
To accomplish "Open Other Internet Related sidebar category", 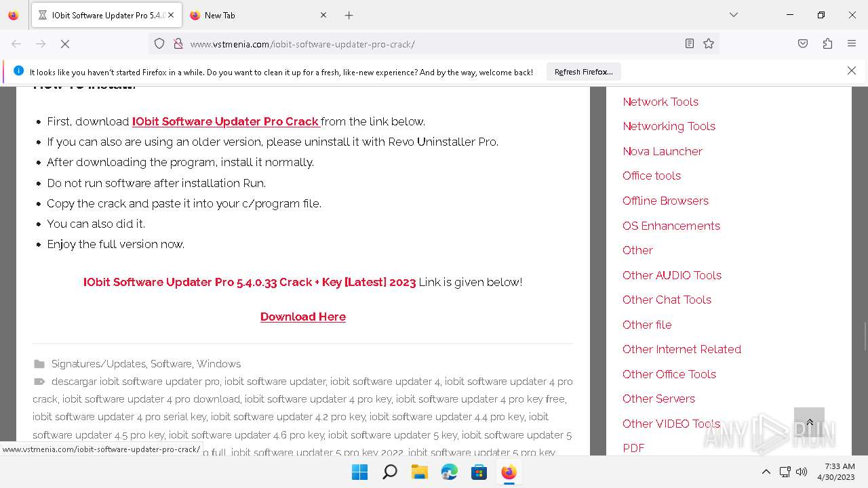I will point(682,349).
